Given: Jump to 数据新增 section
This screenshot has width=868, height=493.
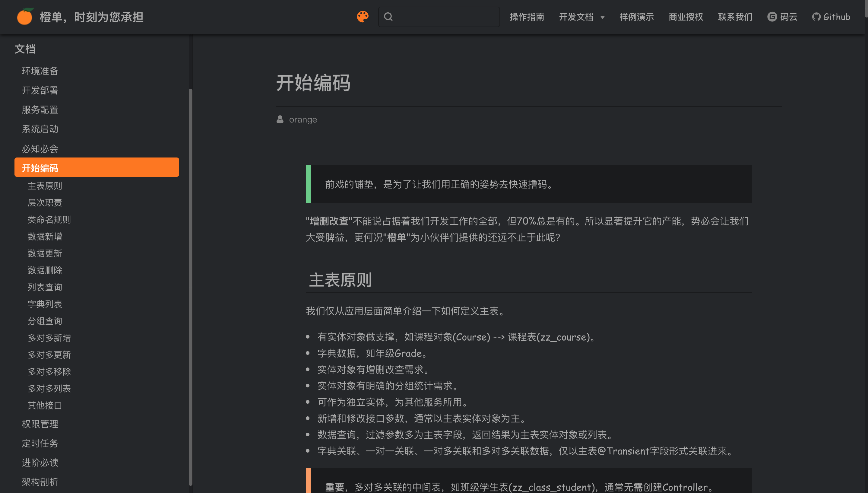Looking at the screenshot, I should pyautogui.click(x=45, y=236).
